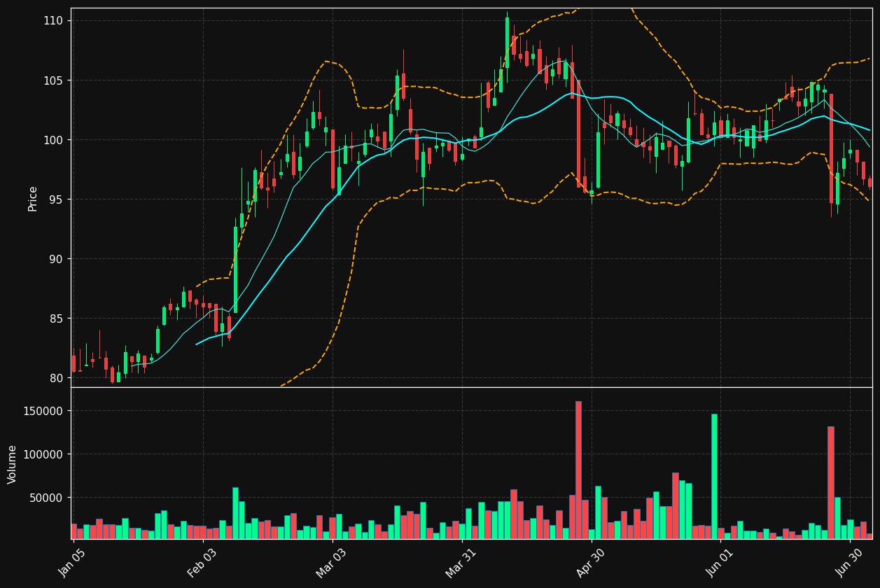880x588 pixels.
Task: Select the 90 price tick label
Action: point(55,259)
